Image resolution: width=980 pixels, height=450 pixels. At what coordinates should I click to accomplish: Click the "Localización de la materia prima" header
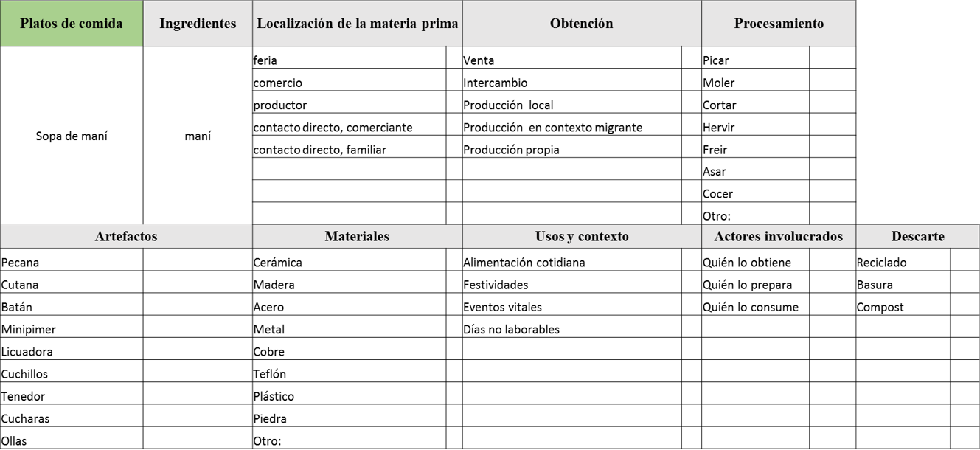tap(358, 24)
